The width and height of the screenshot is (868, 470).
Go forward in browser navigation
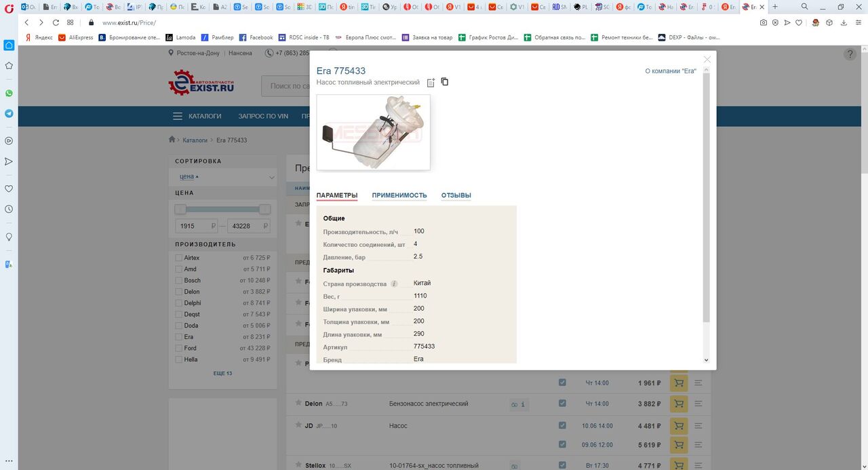click(41, 22)
